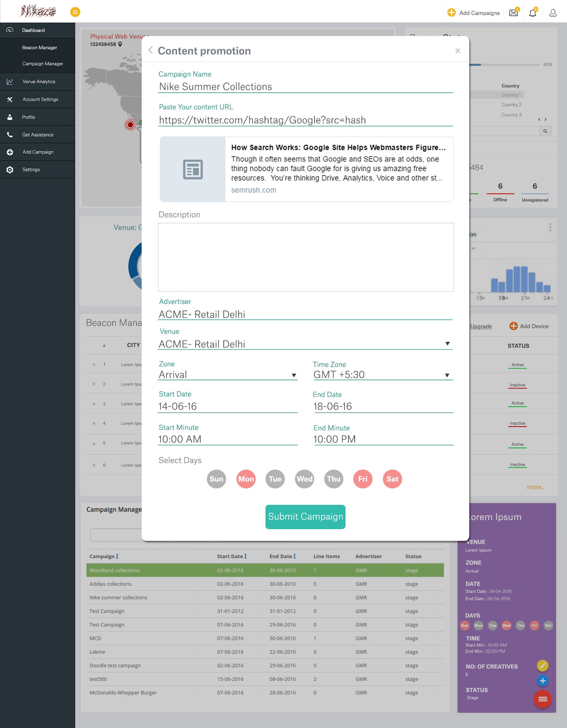Toggle Fri day in the dialog

point(363,479)
